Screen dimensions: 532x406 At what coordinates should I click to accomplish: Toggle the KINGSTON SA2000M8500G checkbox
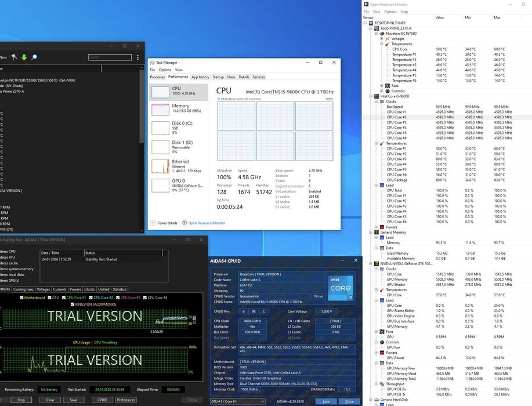73,304
